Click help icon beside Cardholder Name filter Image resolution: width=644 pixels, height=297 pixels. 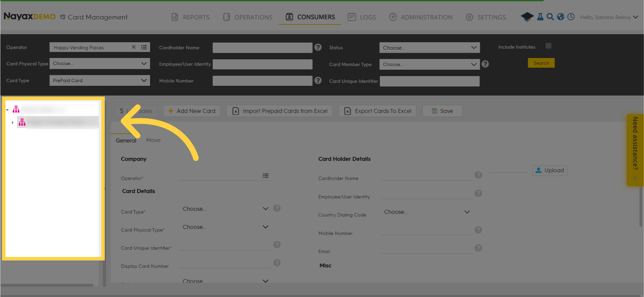318,47
